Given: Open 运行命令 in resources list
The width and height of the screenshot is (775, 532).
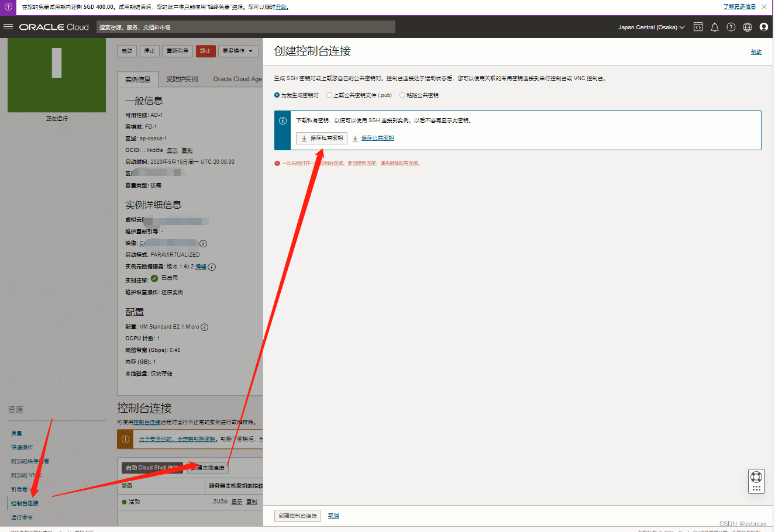Looking at the screenshot, I should (22, 517).
